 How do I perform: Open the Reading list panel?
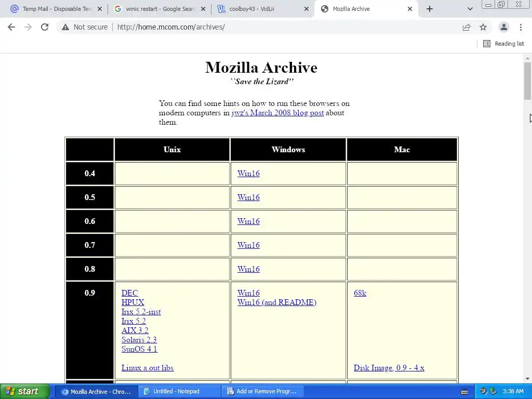coord(503,44)
